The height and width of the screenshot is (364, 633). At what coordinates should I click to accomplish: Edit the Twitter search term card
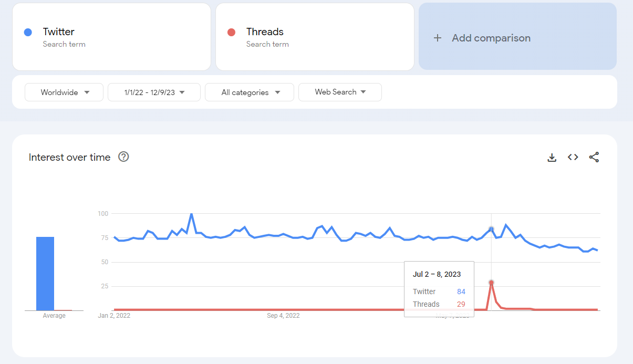[x=111, y=37]
